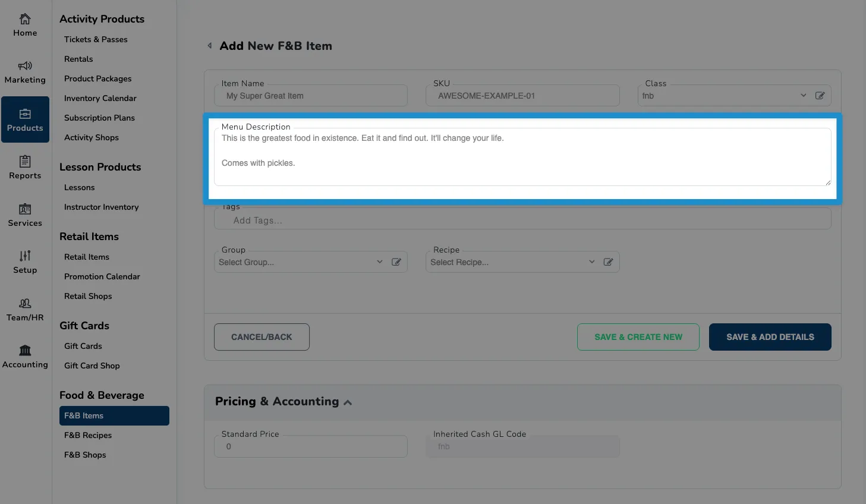Screen dimensions: 866x504
Task: Open Tickets & Passes
Action: click(96, 39)
